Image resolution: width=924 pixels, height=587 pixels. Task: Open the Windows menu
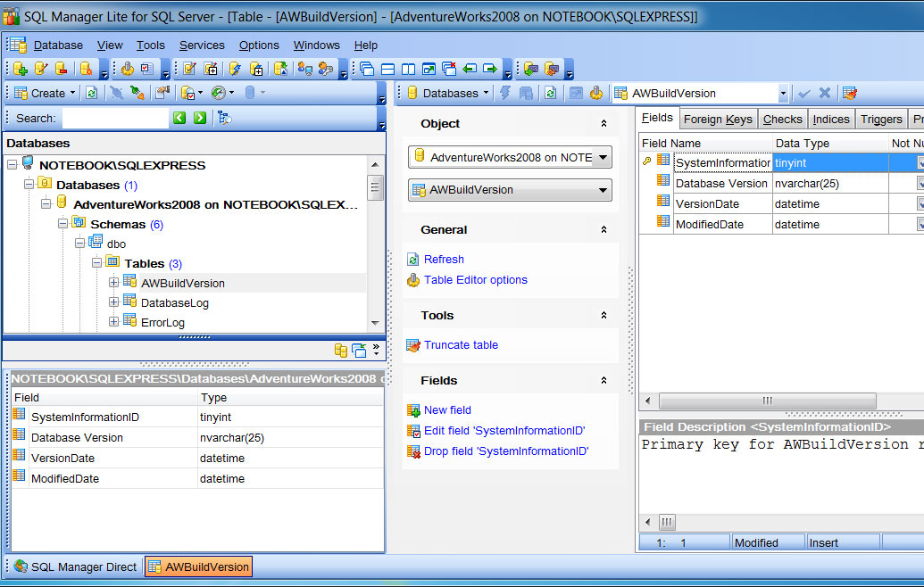pos(316,45)
